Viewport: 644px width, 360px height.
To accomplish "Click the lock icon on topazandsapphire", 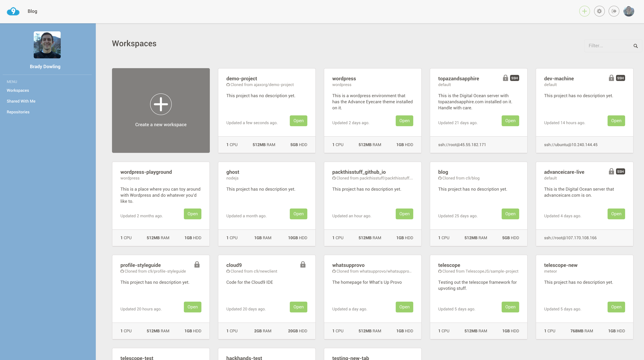I will point(505,78).
